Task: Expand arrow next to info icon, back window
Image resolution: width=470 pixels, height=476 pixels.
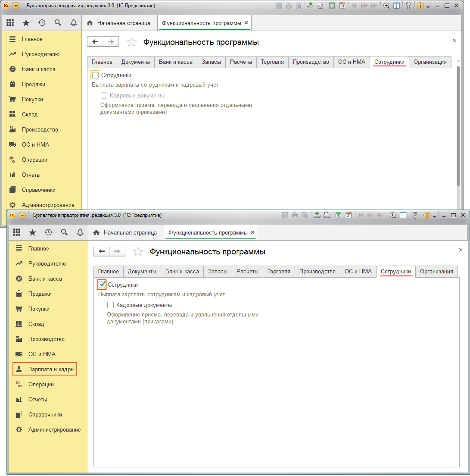Action: pos(428,7)
